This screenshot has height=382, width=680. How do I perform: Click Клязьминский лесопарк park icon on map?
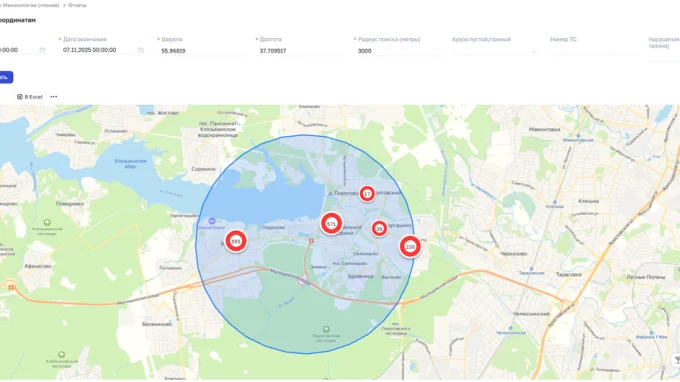point(47,222)
